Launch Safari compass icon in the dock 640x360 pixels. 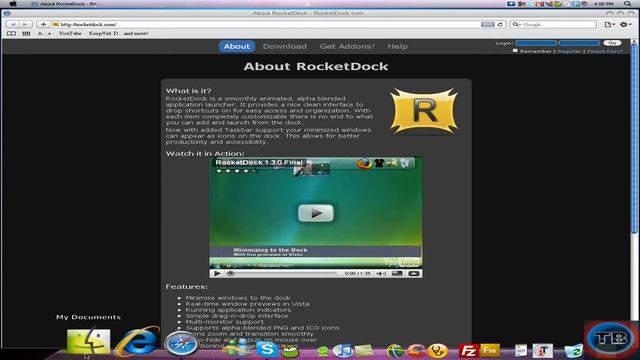click(x=181, y=343)
